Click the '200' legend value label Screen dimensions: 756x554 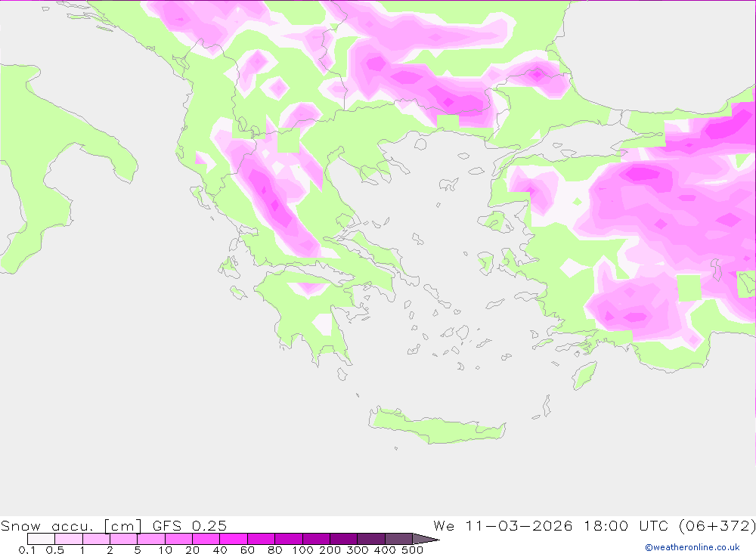[x=330, y=549]
